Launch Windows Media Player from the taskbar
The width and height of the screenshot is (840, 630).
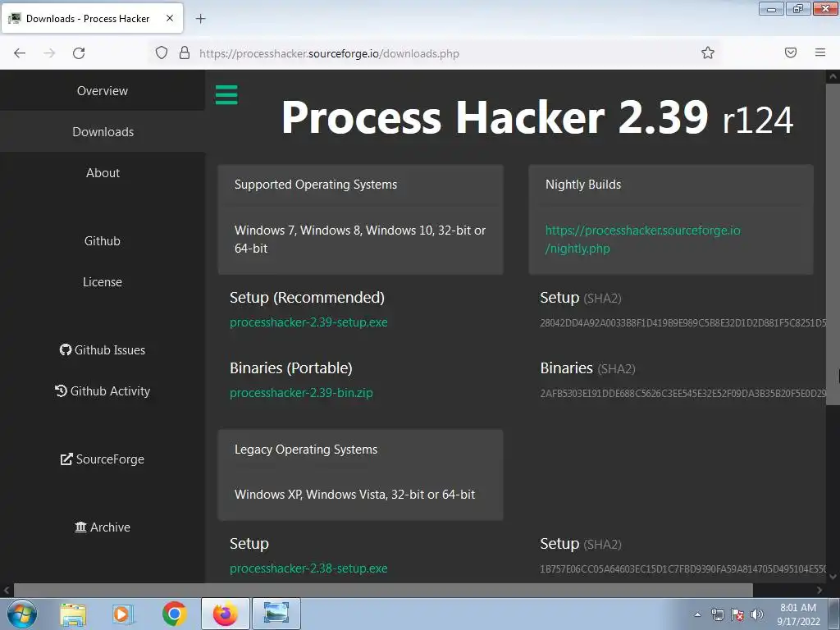pos(123,614)
